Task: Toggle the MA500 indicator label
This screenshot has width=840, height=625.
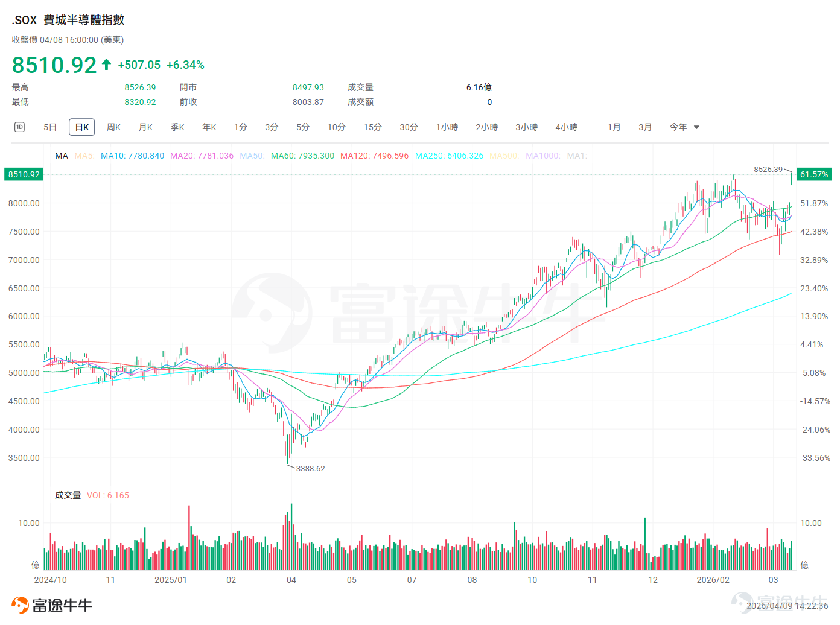Action: pyautogui.click(x=504, y=156)
